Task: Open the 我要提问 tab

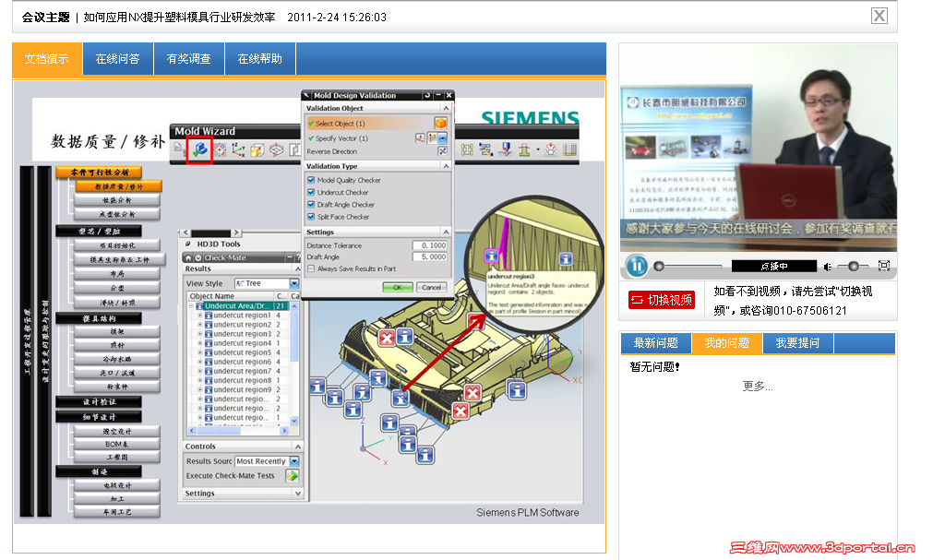Action: click(x=798, y=343)
